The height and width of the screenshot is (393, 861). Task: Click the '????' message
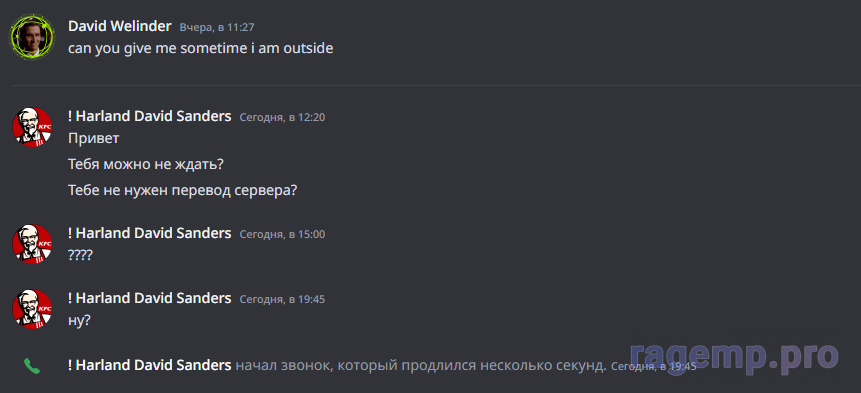click(80, 255)
